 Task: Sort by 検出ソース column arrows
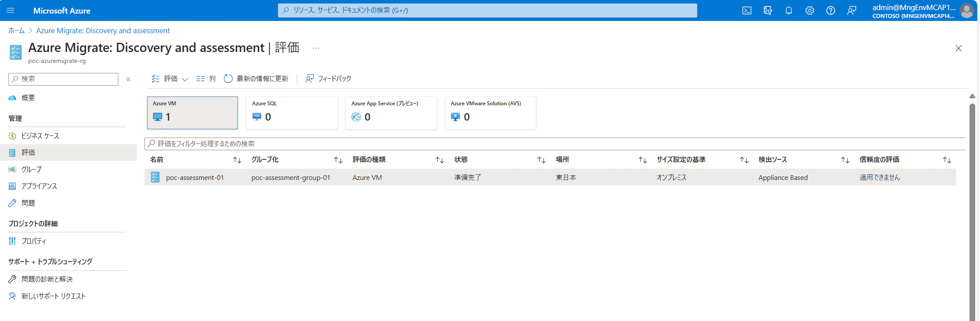point(845,160)
